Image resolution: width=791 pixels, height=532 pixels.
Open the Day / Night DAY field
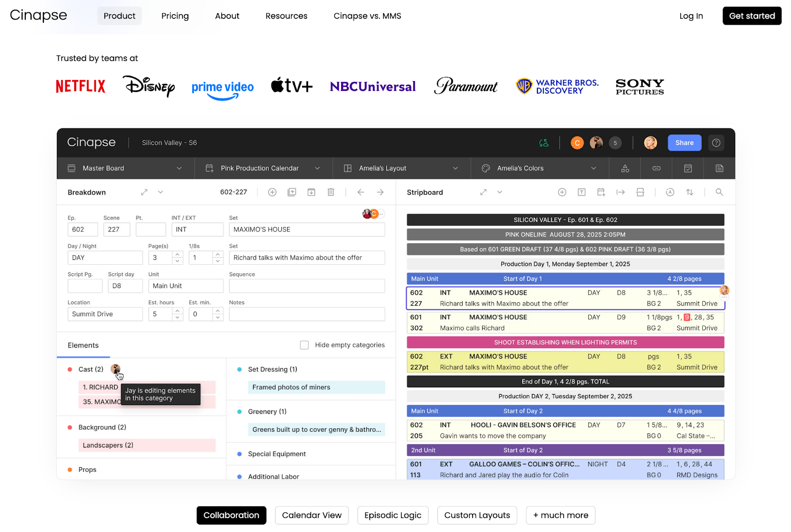105,257
